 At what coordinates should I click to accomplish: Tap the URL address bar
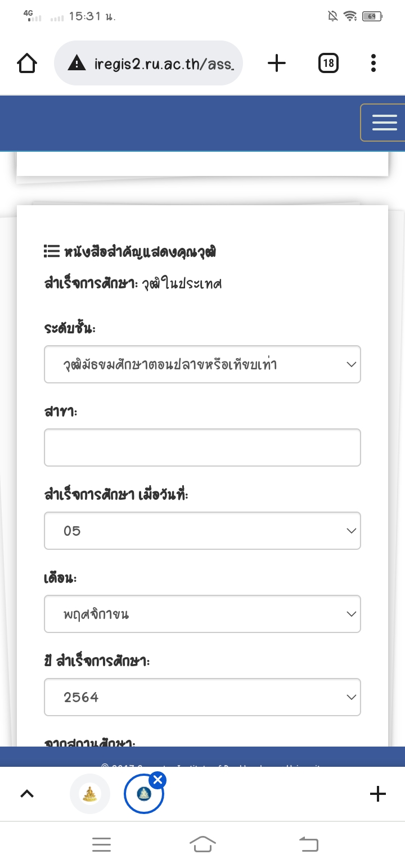pos(148,63)
